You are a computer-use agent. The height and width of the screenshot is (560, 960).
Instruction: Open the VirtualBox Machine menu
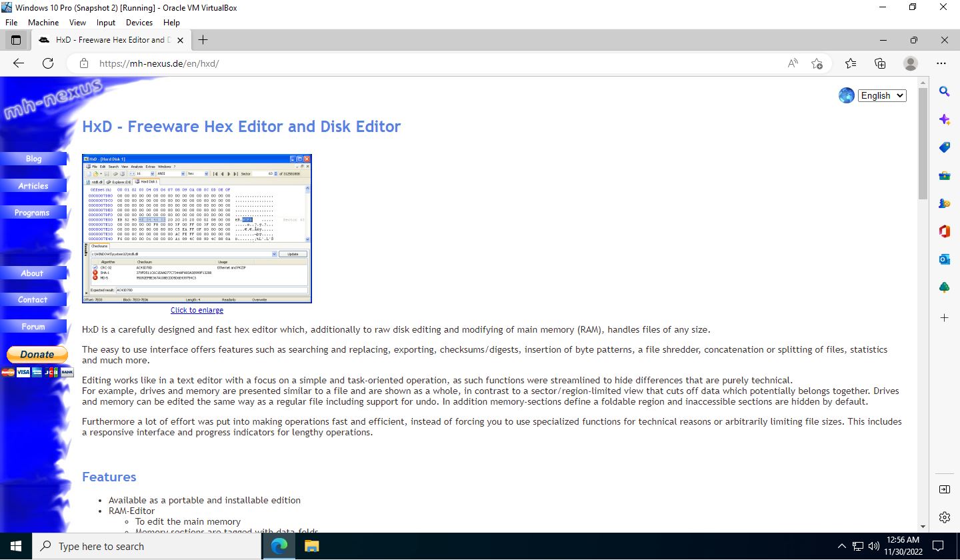(x=43, y=22)
